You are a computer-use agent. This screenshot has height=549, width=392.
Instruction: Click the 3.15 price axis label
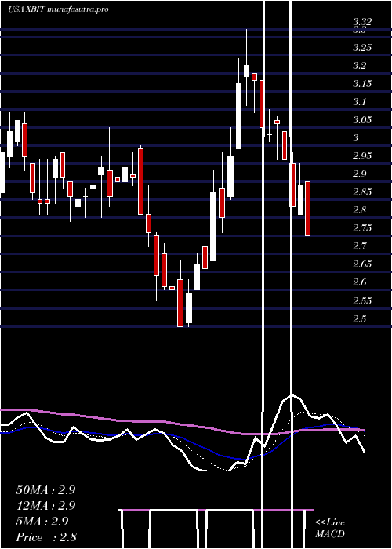(x=362, y=84)
